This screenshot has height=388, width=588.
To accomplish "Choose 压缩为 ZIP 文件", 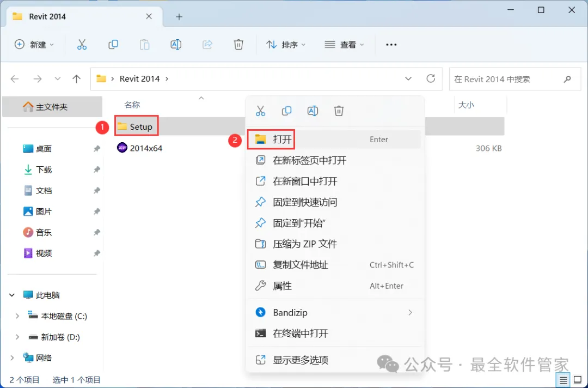I will [334, 244].
